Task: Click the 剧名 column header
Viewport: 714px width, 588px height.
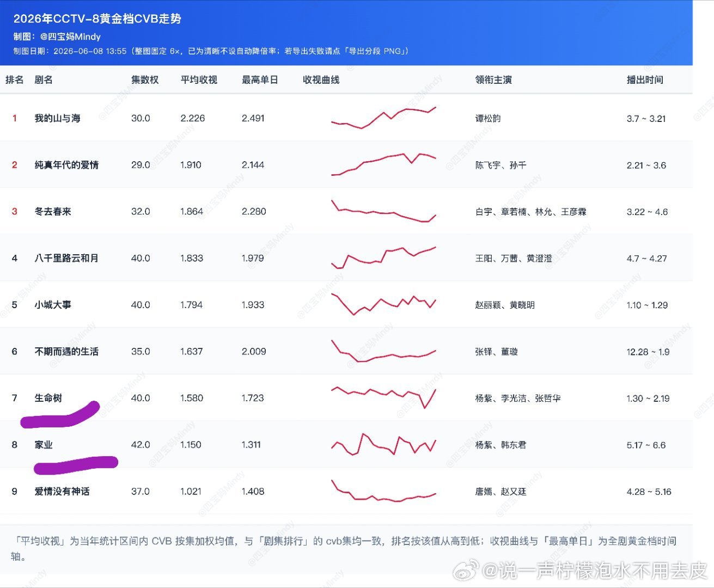Action: (44, 79)
